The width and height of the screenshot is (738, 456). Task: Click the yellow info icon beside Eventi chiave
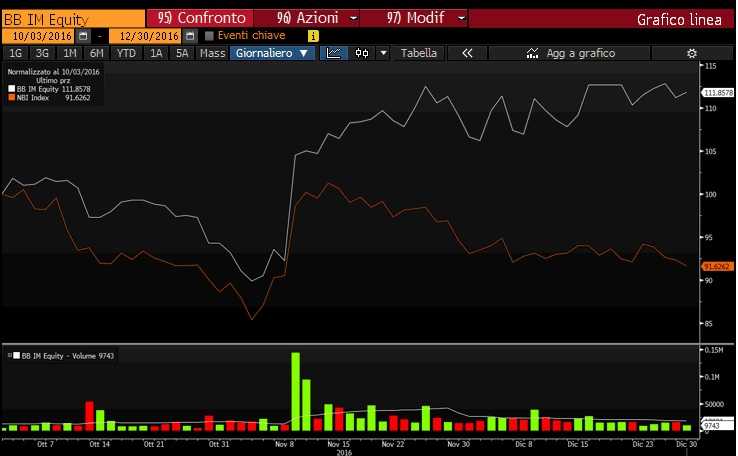314,36
